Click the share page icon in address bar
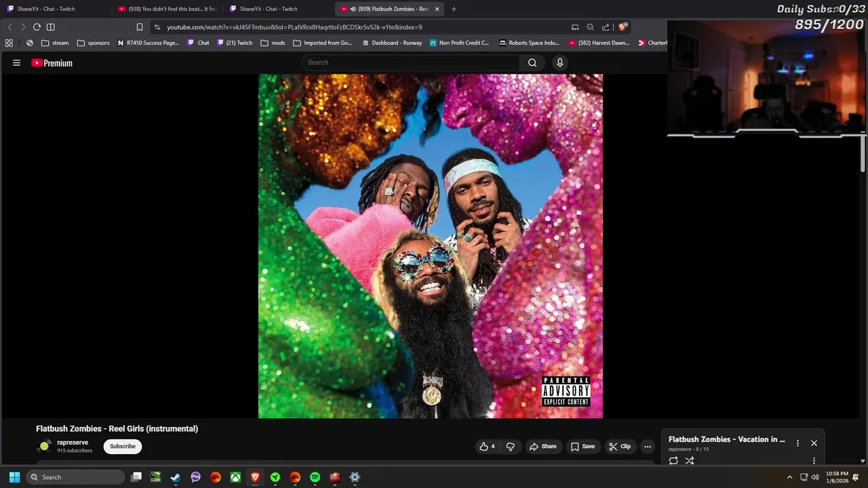The width and height of the screenshot is (868, 488). (x=606, y=27)
